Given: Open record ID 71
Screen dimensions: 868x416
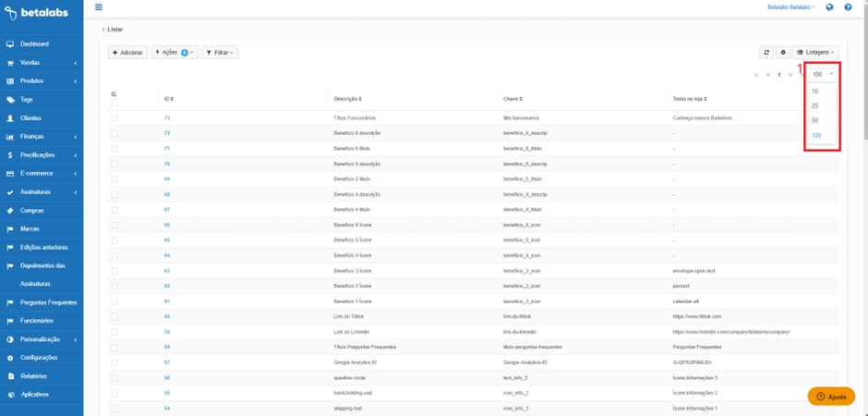Looking at the screenshot, I should [166, 149].
